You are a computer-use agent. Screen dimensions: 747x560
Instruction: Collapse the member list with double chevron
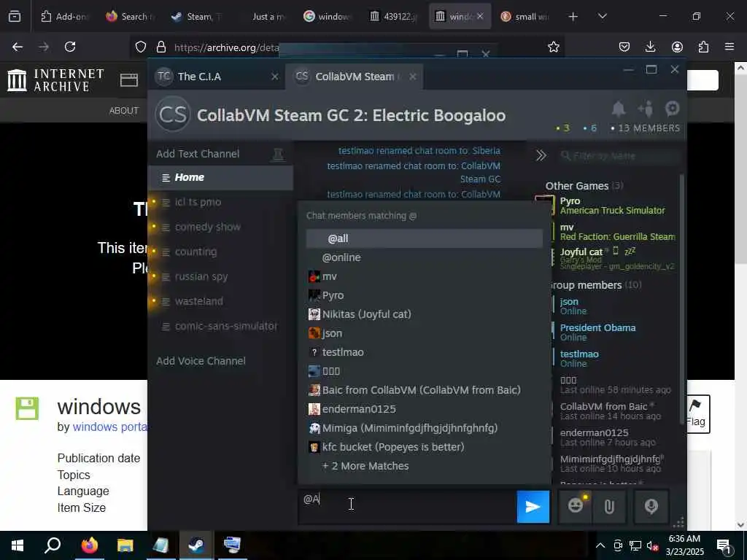(541, 156)
